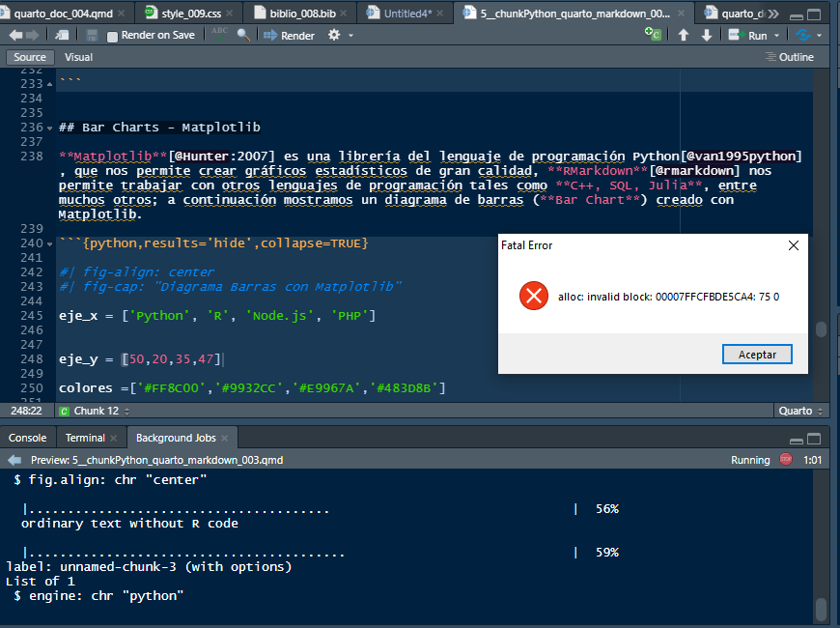
Task: Click line number 245 in the gutter
Action: [32, 316]
